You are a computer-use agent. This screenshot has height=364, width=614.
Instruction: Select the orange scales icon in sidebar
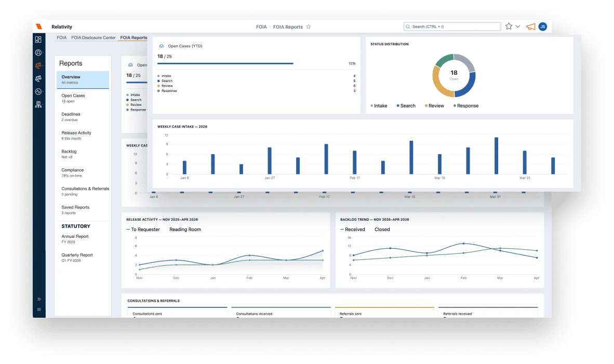(38, 65)
